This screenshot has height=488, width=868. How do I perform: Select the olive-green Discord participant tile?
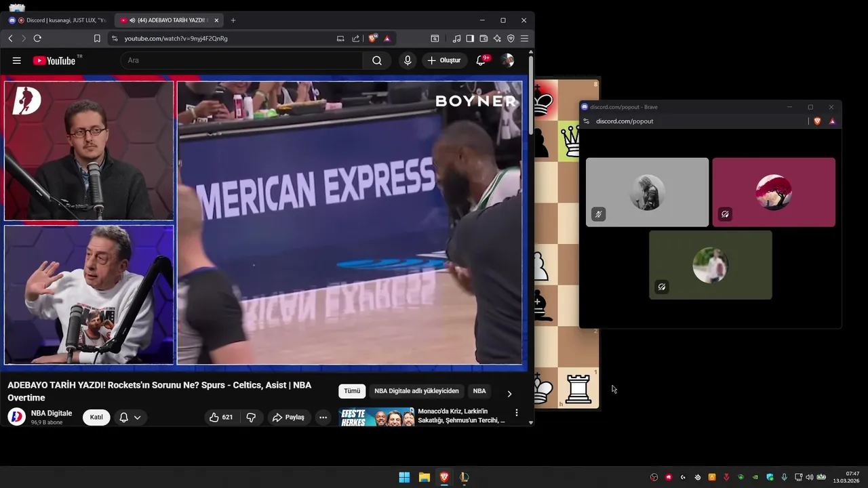click(711, 265)
